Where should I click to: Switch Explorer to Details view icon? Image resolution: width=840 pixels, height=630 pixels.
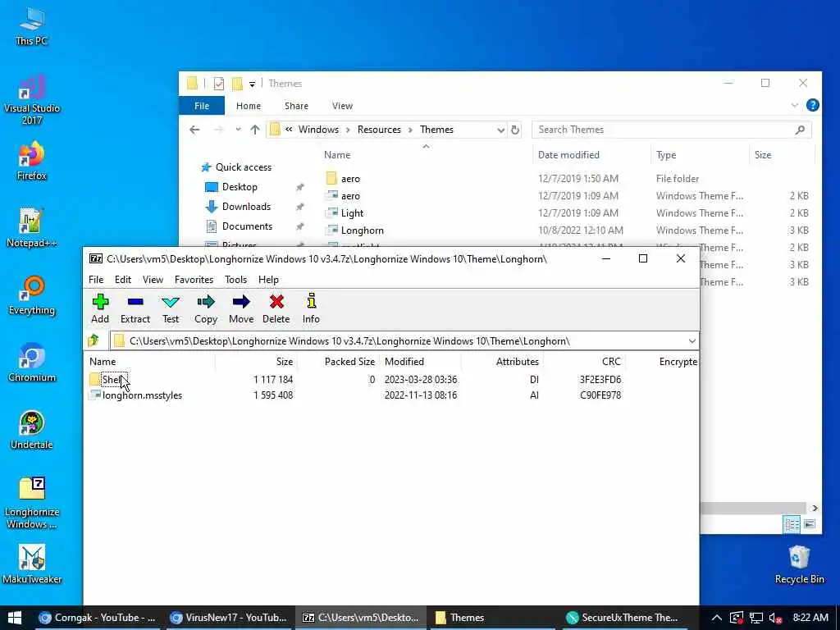click(792, 524)
